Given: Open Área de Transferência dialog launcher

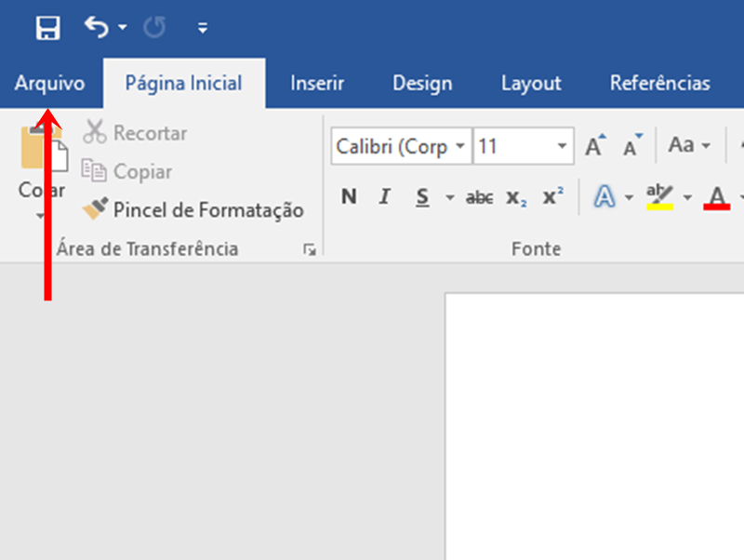Looking at the screenshot, I should pos(310,249).
